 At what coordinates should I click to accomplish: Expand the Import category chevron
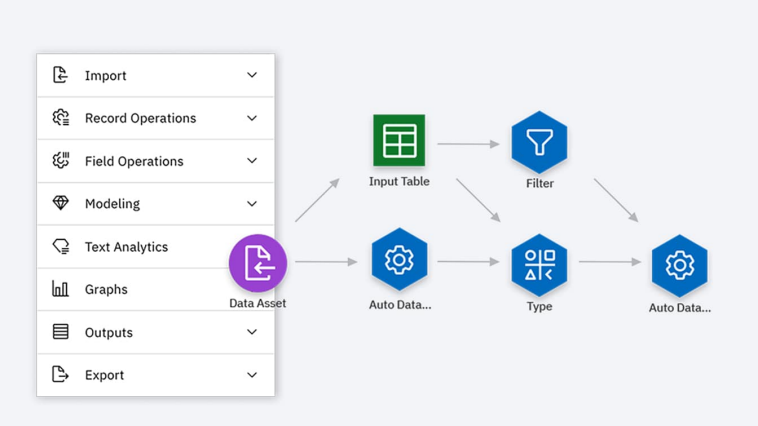(x=252, y=75)
